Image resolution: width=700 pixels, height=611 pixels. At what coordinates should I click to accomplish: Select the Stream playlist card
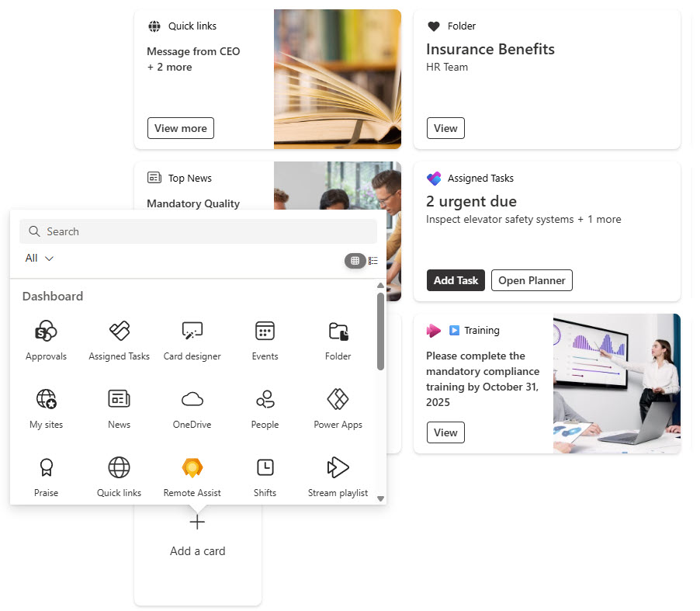tap(338, 477)
